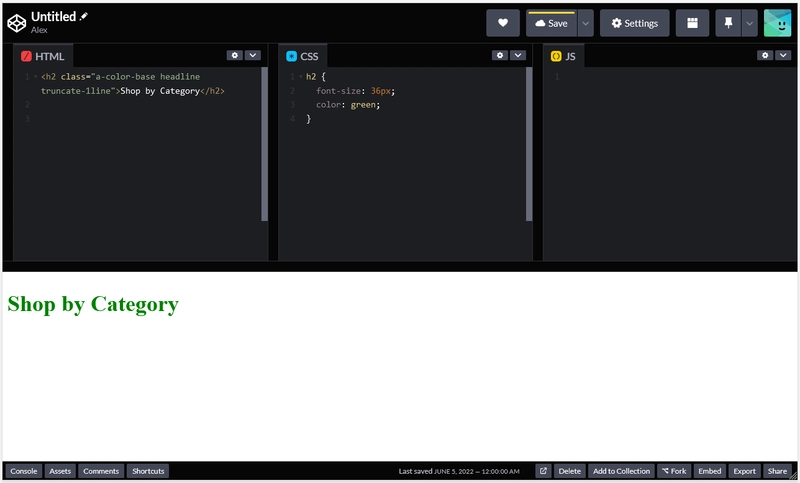Open CSS panel chevron dropdown
Image resolution: width=800 pixels, height=483 pixels.
pos(518,55)
